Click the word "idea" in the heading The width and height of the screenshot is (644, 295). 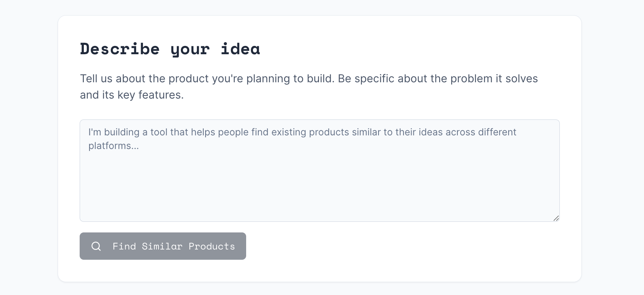click(240, 49)
